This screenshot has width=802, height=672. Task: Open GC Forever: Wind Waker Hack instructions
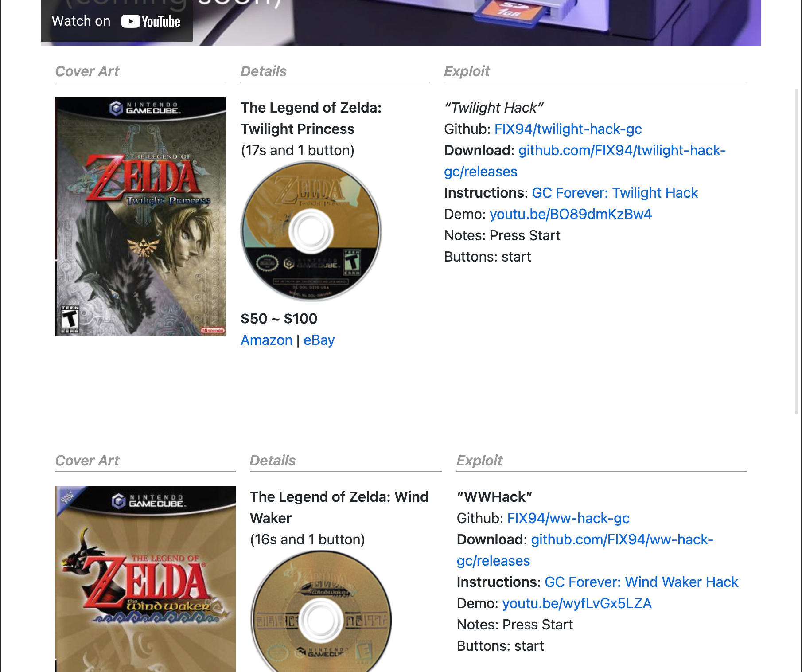coord(641,582)
